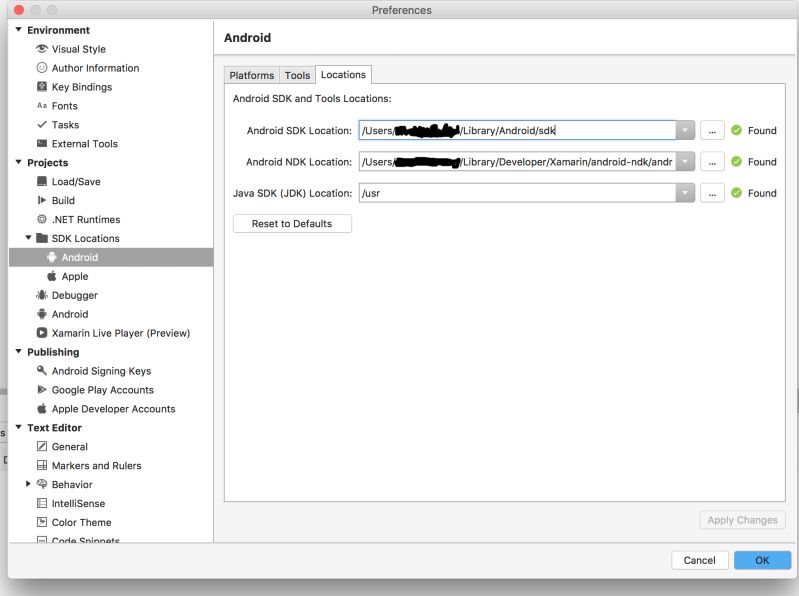Open Load/Save icon
The width and height of the screenshot is (799, 596).
(x=42, y=181)
